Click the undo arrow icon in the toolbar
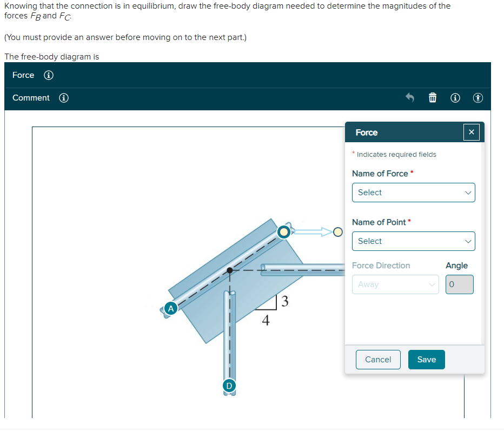 [409, 98]
